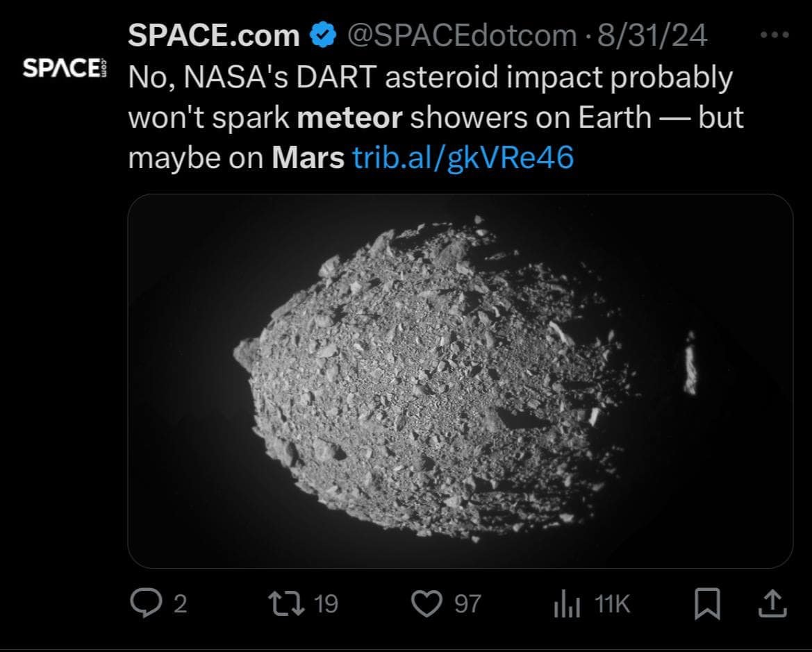The image size is (812, 652).
Task: Like the tweet with the heart icon
Action: (426, 604)
